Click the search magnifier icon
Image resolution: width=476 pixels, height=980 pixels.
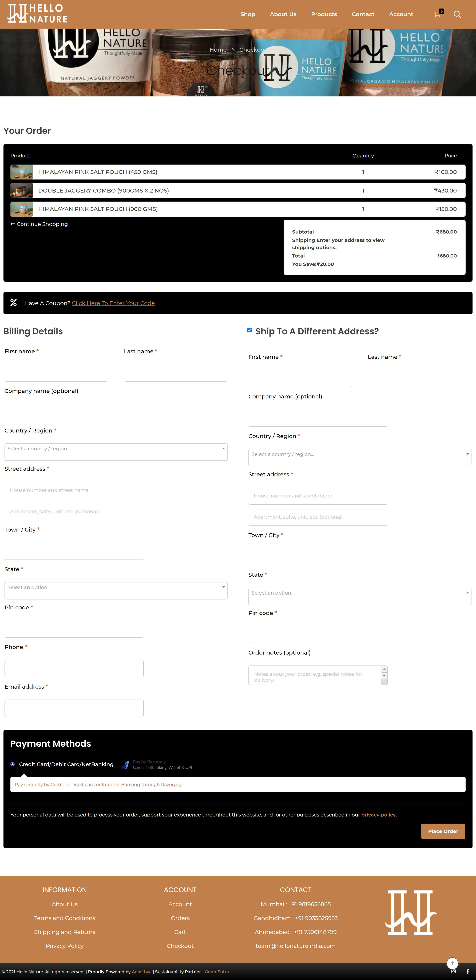(457, 14)
